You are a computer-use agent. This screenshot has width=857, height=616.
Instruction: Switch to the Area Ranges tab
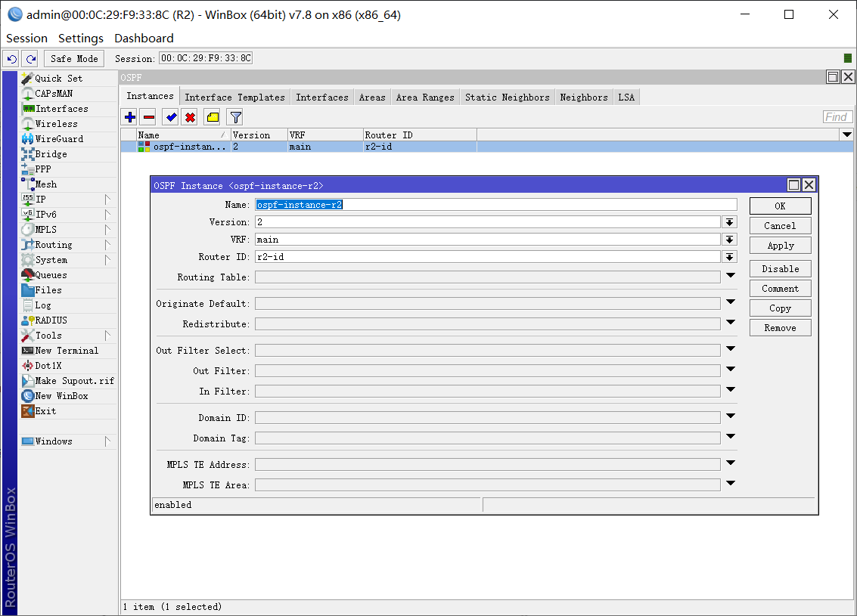425,98
